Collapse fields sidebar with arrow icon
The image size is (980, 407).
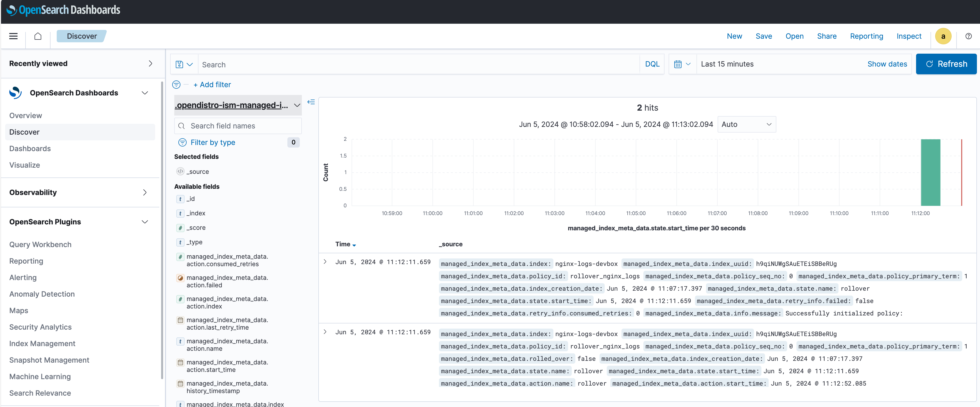coord(311,102)
